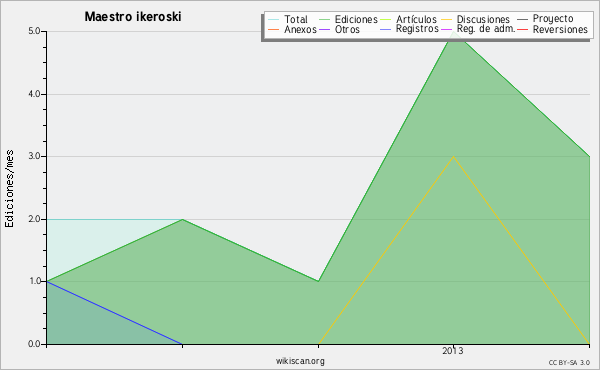Click the 'Otros' legend label

[347, 29]
